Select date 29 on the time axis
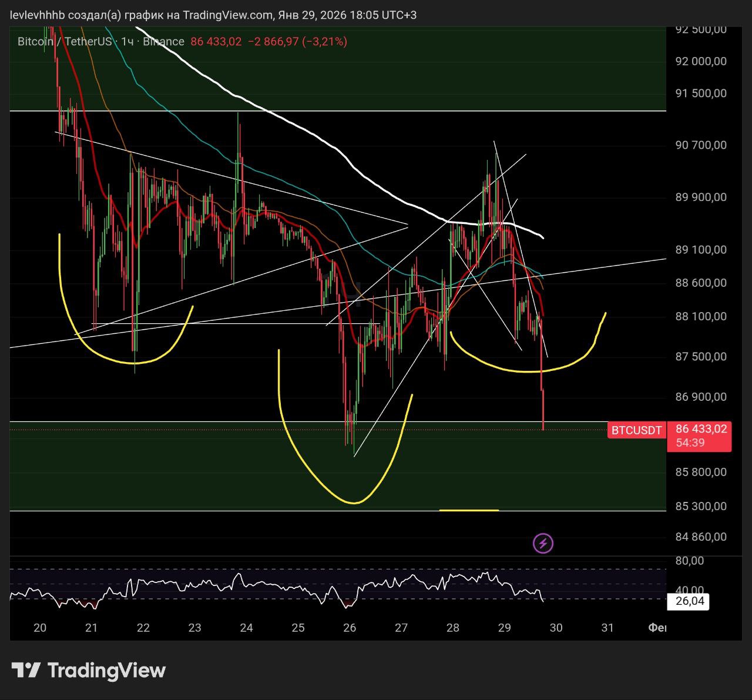Screen dimensions: 752x700 504,628
